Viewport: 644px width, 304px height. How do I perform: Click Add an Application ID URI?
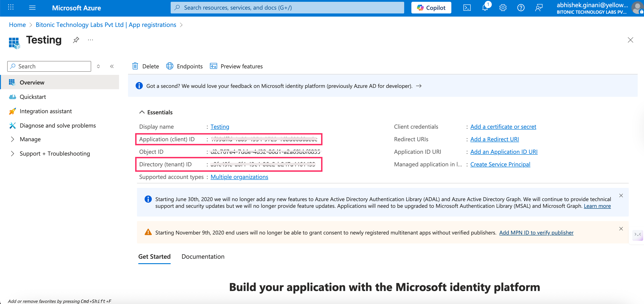pos(504,152)
